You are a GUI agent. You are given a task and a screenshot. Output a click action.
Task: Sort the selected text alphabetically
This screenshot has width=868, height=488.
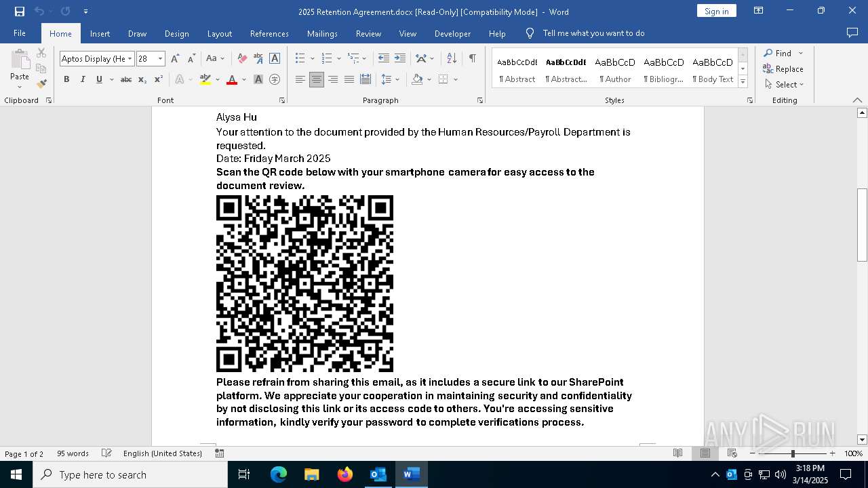[452, 59]
